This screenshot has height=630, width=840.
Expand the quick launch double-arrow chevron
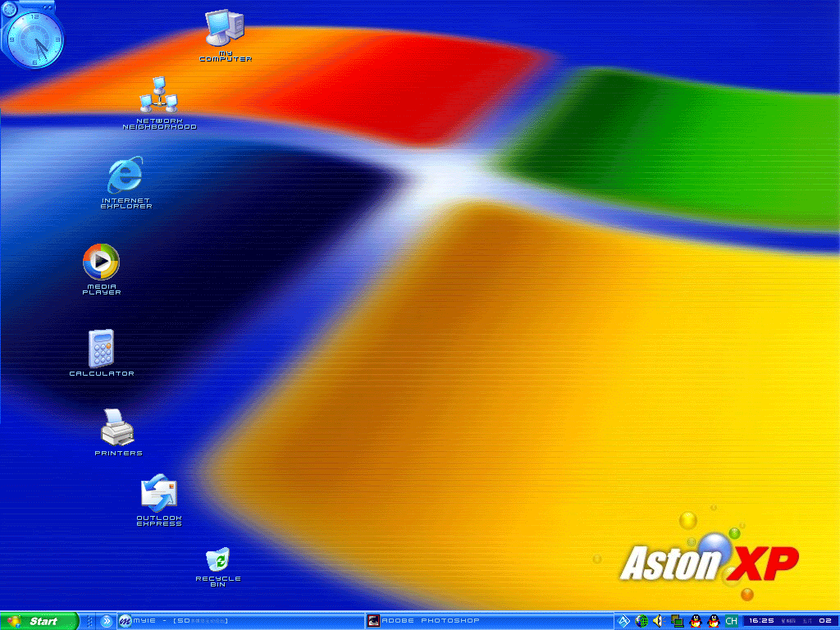(x=107, y=621)
